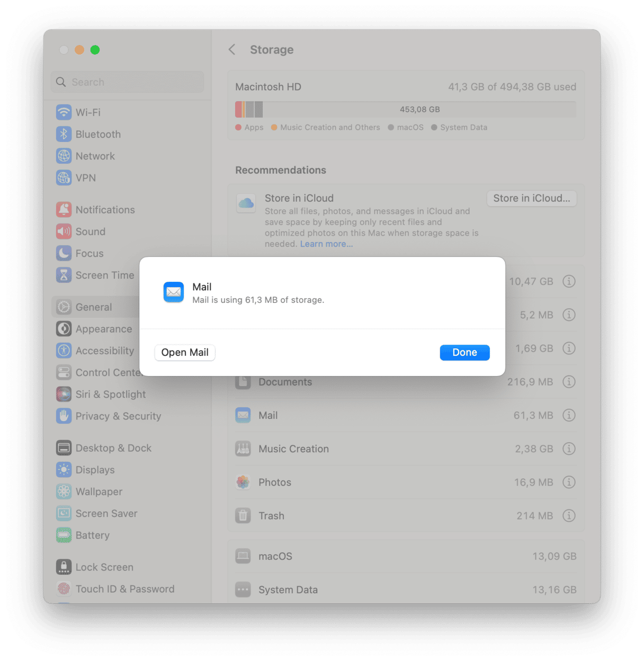Click the red Apps segment of the storage bar

pyautogui.click(x=238, y=110)
